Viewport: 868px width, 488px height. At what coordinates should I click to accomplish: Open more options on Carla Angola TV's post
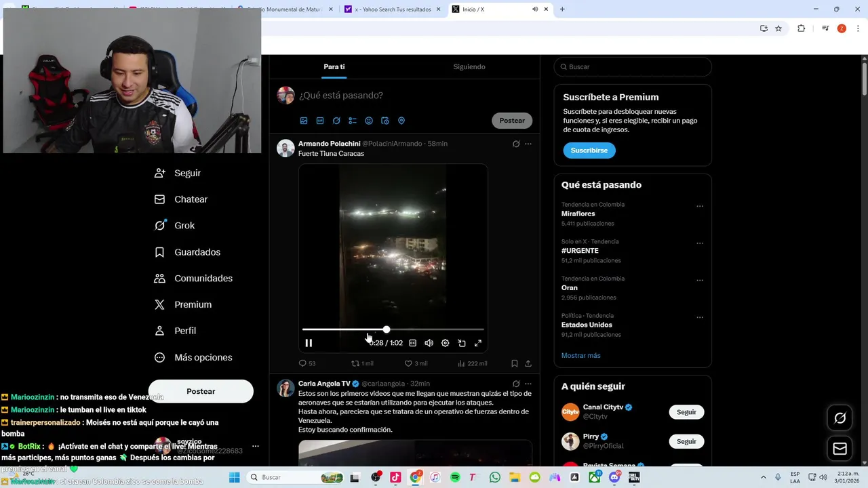[528, 384]
